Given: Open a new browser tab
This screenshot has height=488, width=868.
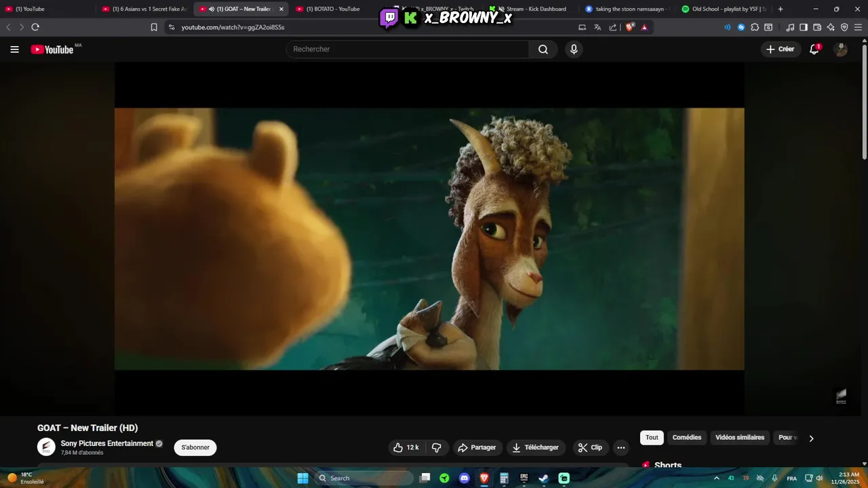Looking at the screenshot, I should click(x=781, y=9).
